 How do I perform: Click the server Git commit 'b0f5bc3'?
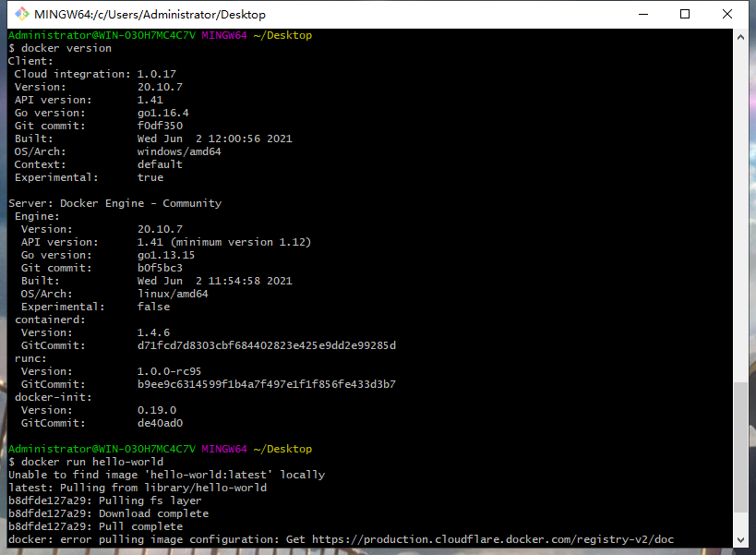pos(160,268)
